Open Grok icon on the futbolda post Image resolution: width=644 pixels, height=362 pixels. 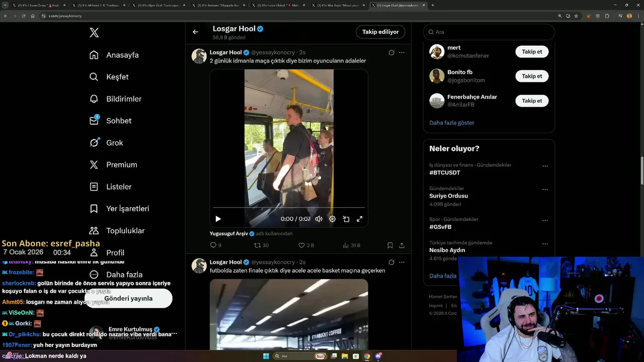[x=391, y=262]
